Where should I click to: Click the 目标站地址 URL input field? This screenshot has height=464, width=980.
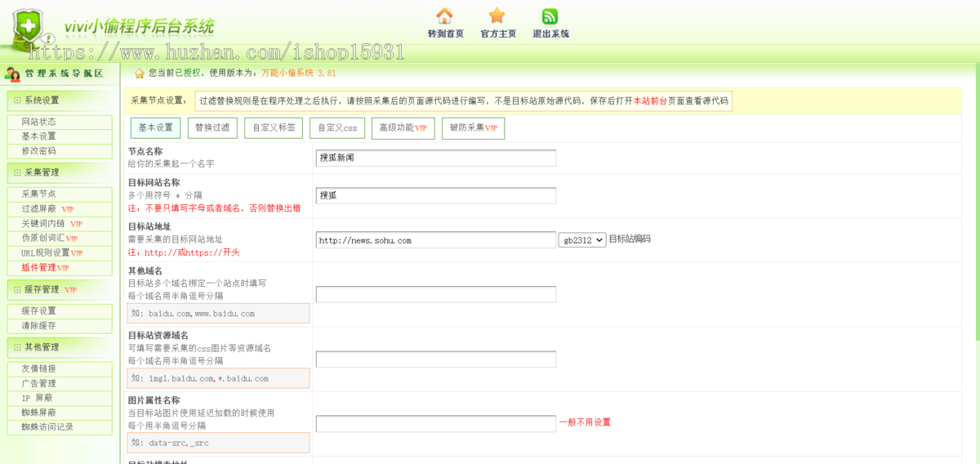click(x=435, y=240)
